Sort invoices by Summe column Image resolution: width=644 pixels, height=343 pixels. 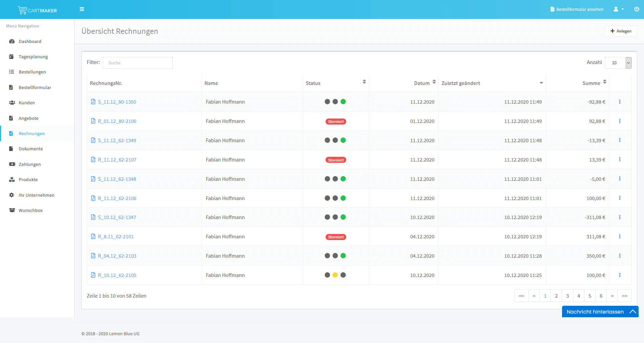(x=604, y=82)
